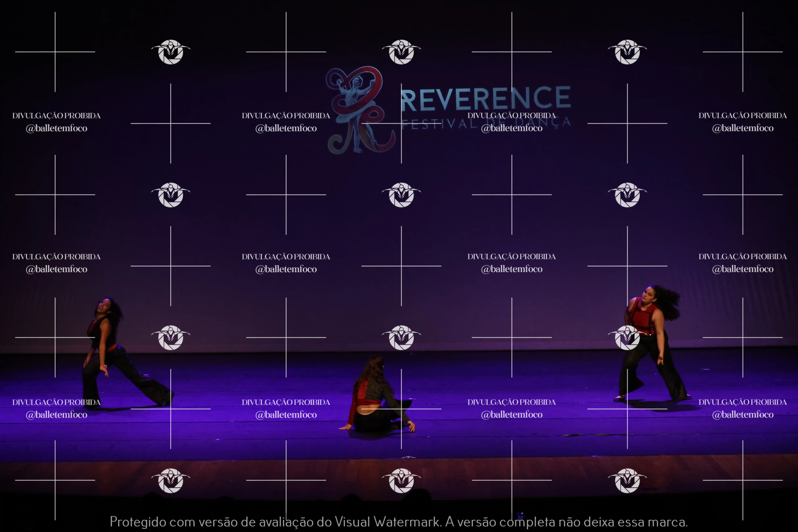Click DIVULGAÇÃO PROIBIDA text over left dancer's legs
This screenshot has width=798, height=532.
57,402
